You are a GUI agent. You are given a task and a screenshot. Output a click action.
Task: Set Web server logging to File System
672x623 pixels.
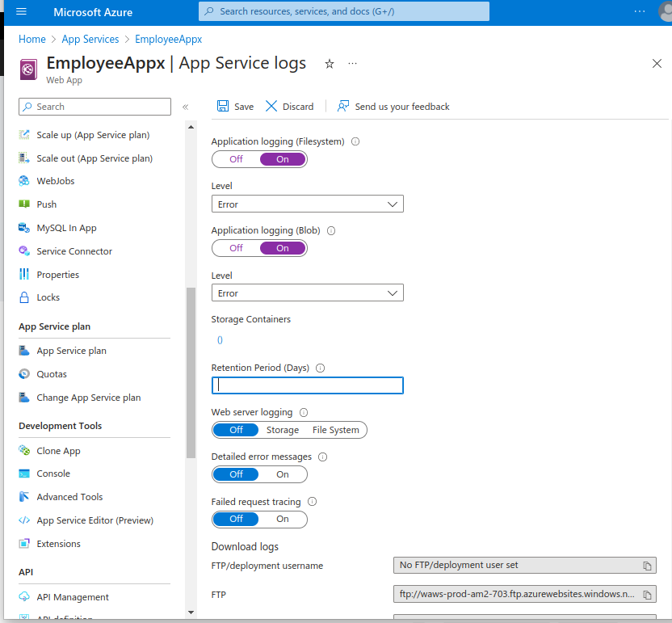335,430
